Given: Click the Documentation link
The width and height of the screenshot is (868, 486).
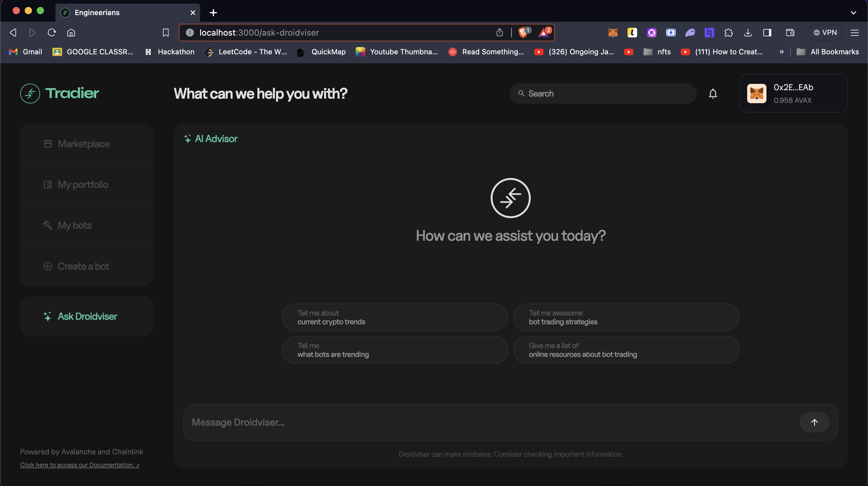Looking at the screenshot, I should point(80,465).
